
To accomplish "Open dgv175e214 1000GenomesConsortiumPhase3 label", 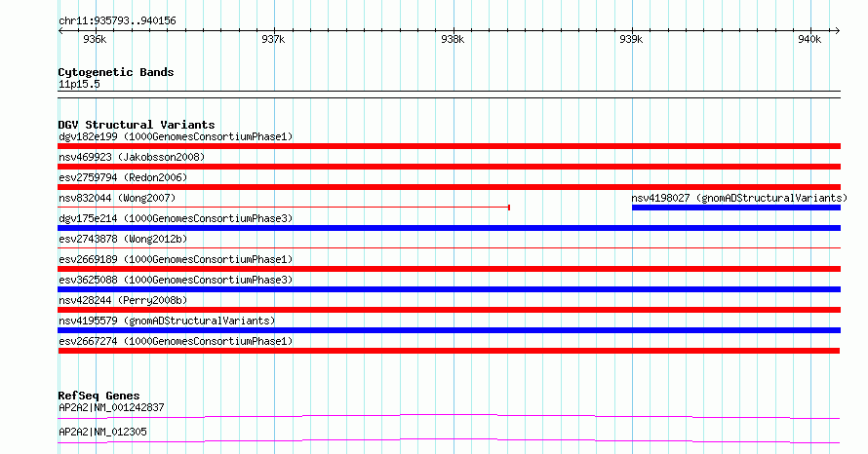I will pyautogui.click(x=176, y=218).
